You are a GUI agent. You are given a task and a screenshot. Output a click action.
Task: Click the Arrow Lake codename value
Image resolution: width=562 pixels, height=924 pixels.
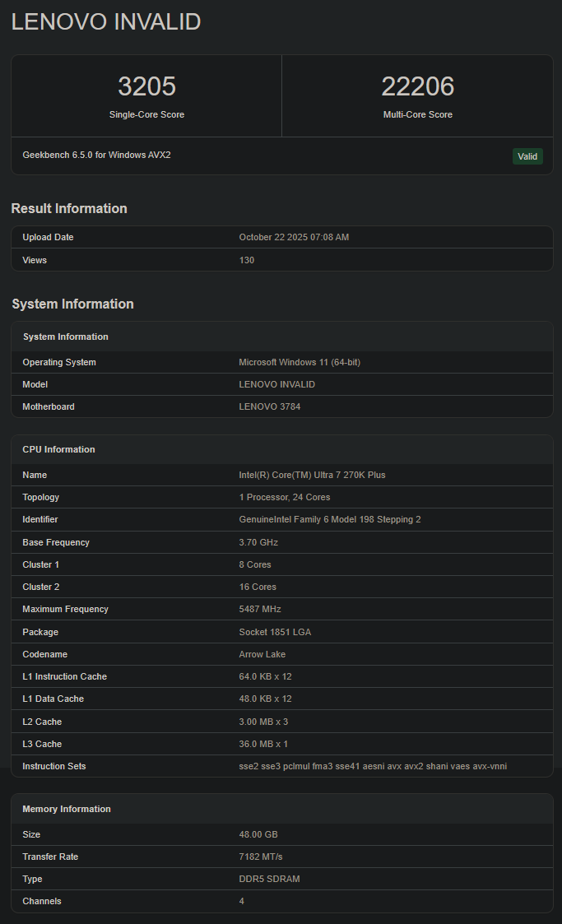point(262,654)
